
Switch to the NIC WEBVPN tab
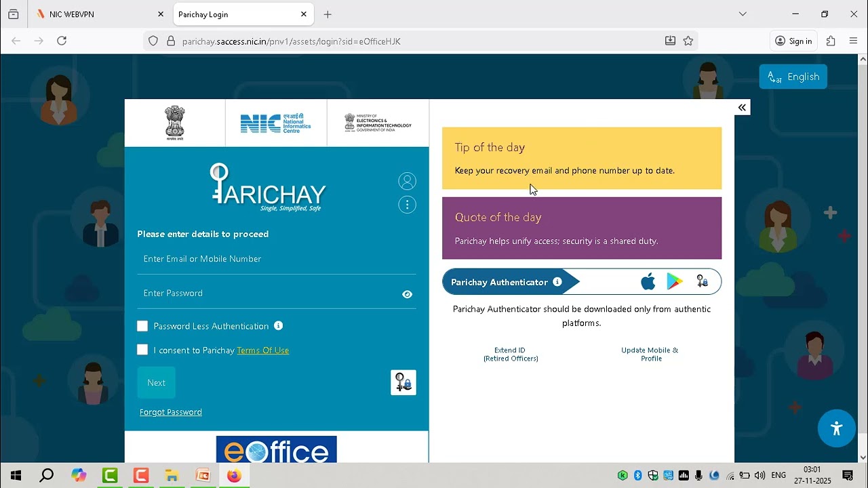coord(100,14)
